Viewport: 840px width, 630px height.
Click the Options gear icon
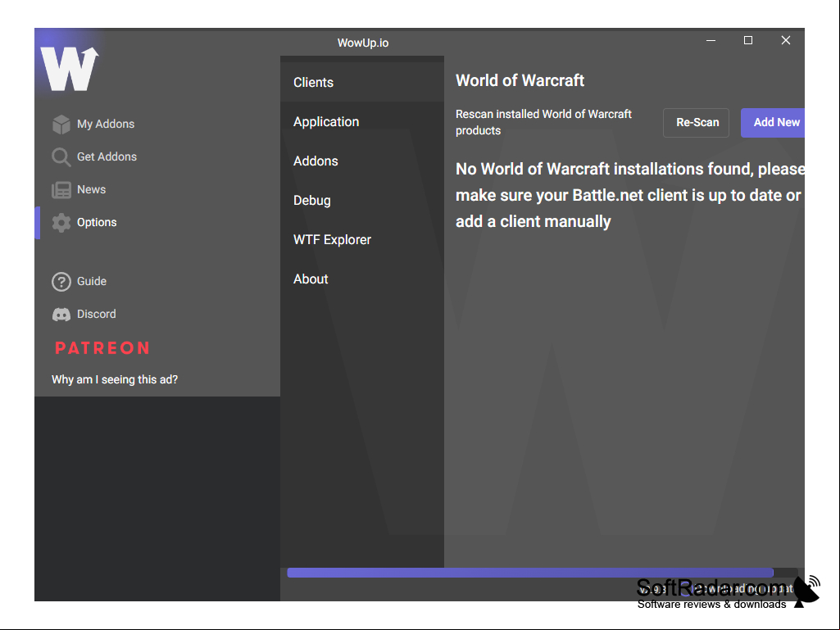coord(61,222)
